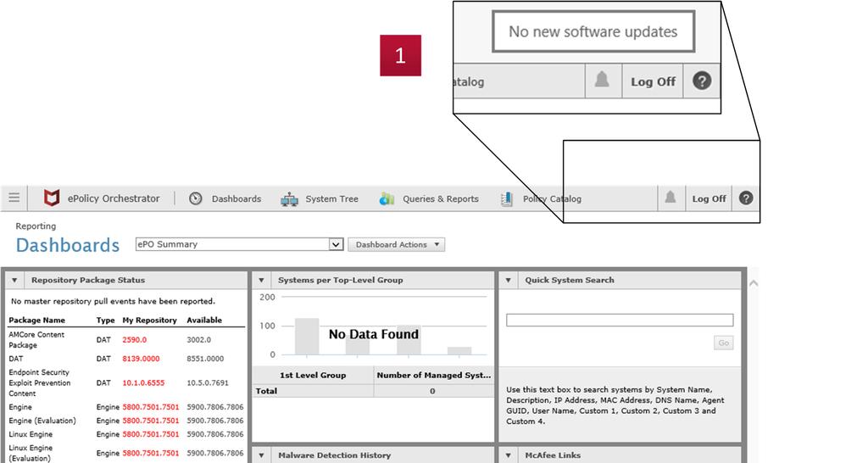The height and width of the screenshot is (463, 868).
Task: Click the Linux Engine package name
Action: pyautogui.click(x=31, y=434)
